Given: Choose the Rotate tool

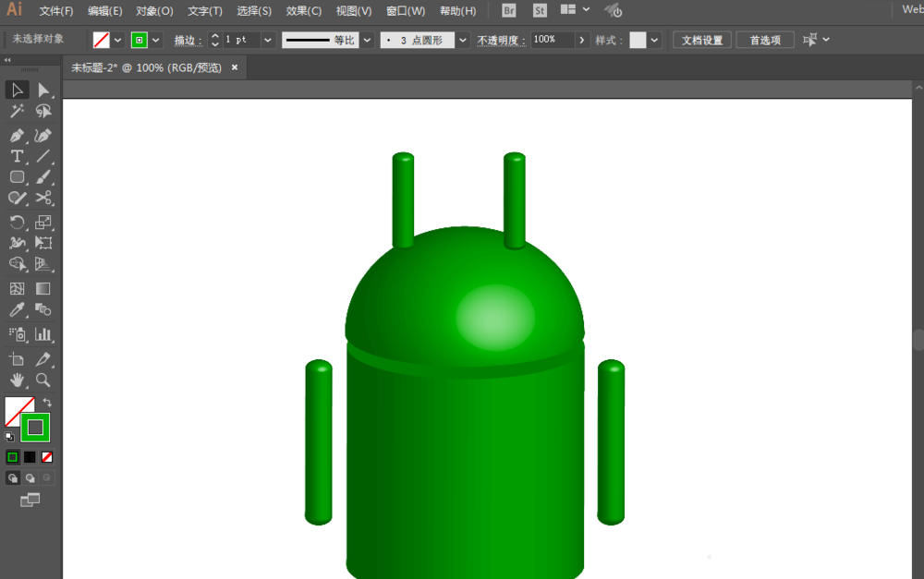Looking at the screenshot, I should 17,222.
